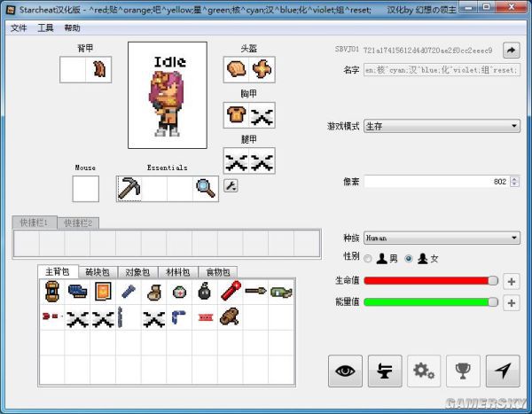Click the blue boomerang item in bag
This screenshot has width=532, height=414.
click(179, 317)
